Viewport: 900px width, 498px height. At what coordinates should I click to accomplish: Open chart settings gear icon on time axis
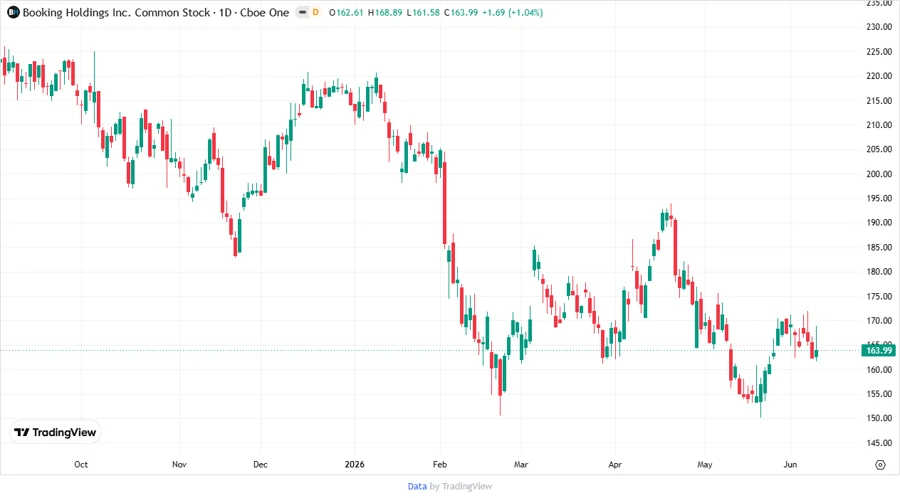click(x=880, y=465)
